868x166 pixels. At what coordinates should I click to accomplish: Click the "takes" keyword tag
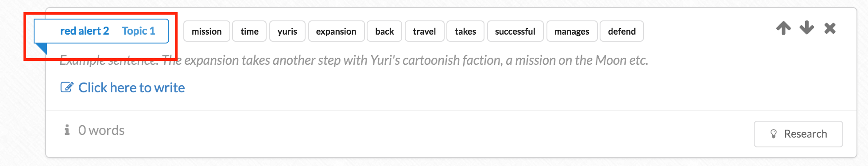[x=465, y=31]
